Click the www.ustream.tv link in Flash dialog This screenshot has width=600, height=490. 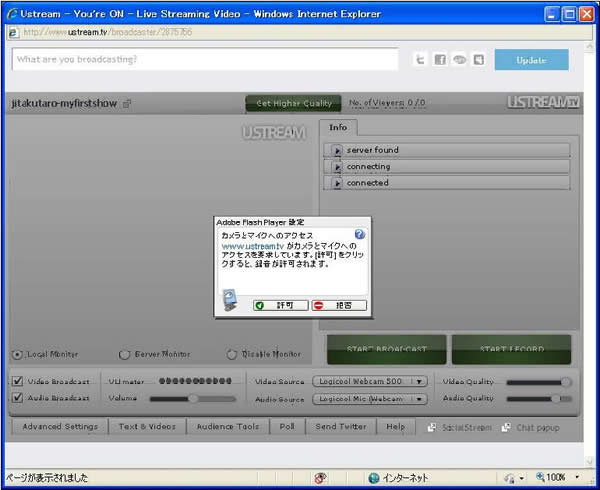[x=253, y=246]
